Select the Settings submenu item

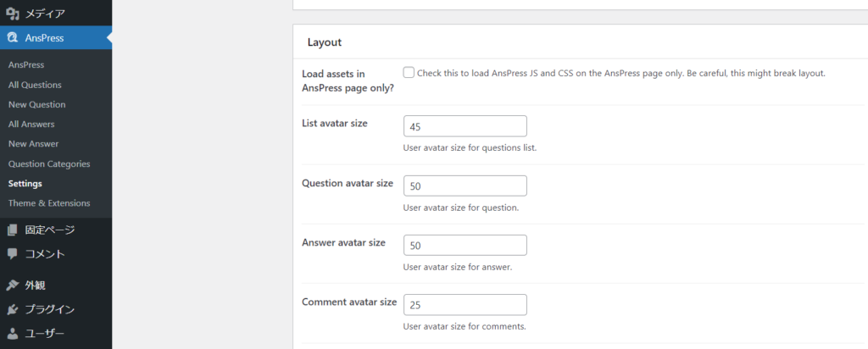pyautogui.click(x=25, y=183)
